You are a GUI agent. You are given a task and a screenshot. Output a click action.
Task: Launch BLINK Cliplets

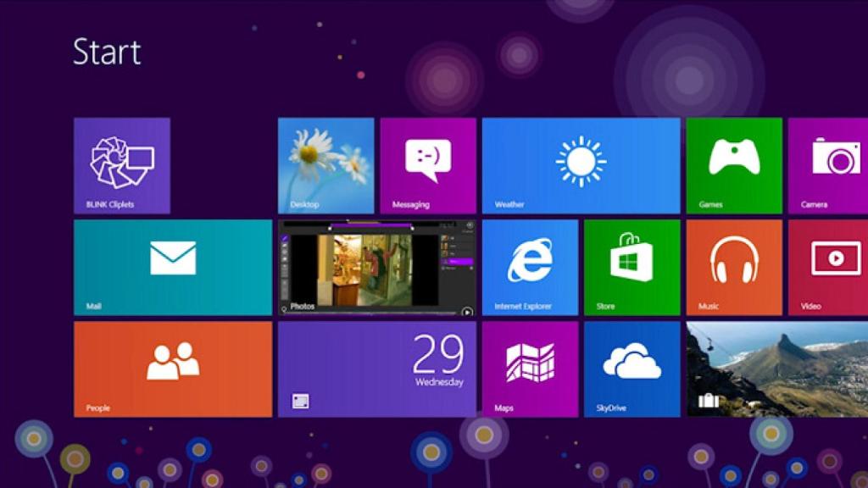point(121,165)
